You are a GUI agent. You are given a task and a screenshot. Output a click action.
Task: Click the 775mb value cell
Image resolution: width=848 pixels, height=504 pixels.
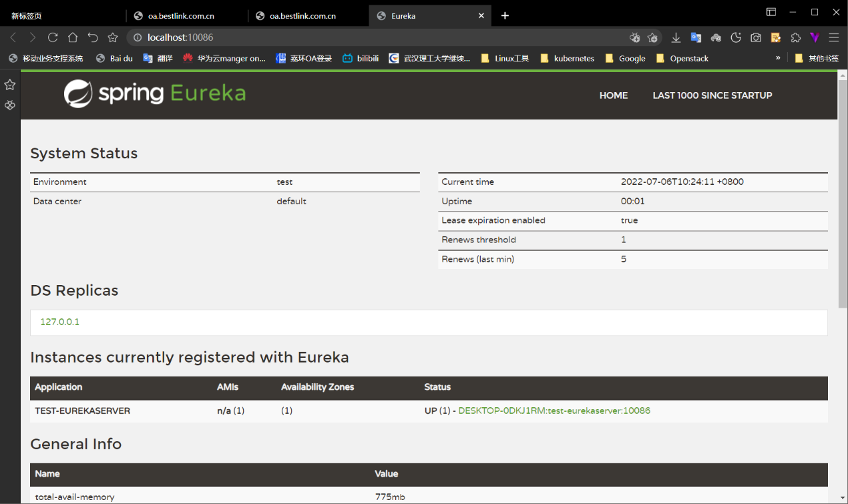click(391, 497)
